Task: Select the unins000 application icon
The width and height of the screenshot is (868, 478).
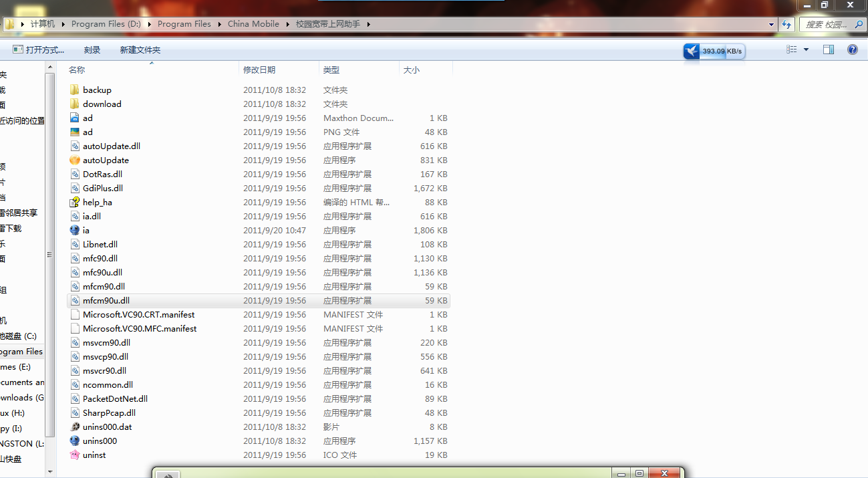Action: 74,441
